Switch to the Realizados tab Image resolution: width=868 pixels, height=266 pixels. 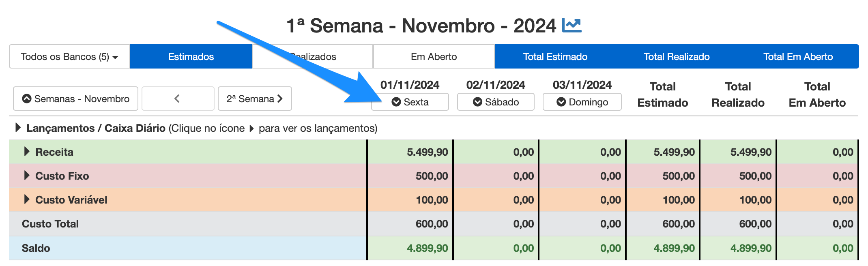[x=313, y=56]
